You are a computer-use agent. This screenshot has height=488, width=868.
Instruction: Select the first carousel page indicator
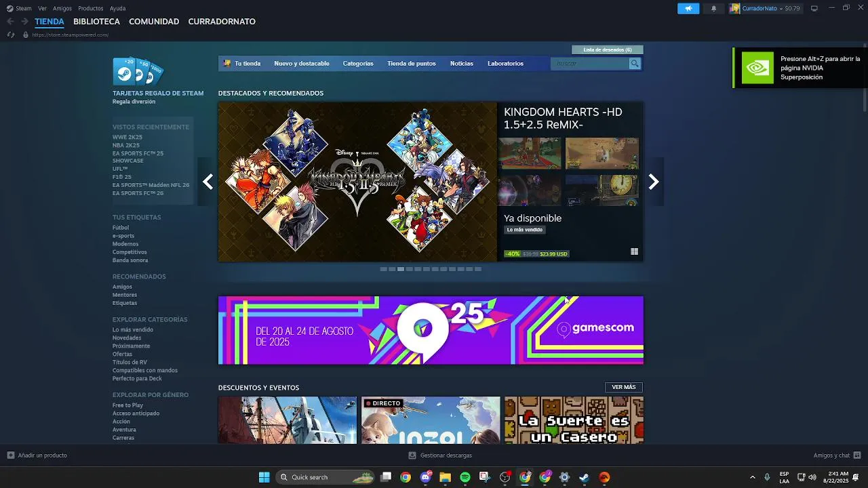(x=383, y=269)
